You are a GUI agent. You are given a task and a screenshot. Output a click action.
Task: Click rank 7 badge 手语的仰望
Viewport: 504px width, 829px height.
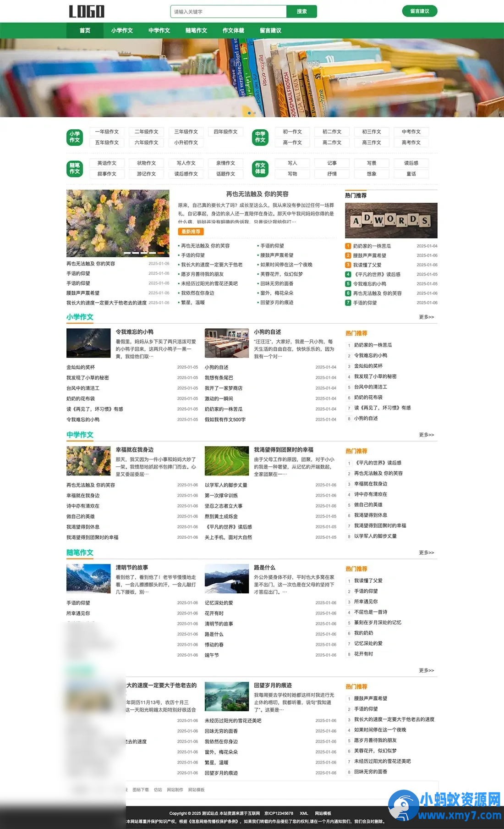coord(348,303)
